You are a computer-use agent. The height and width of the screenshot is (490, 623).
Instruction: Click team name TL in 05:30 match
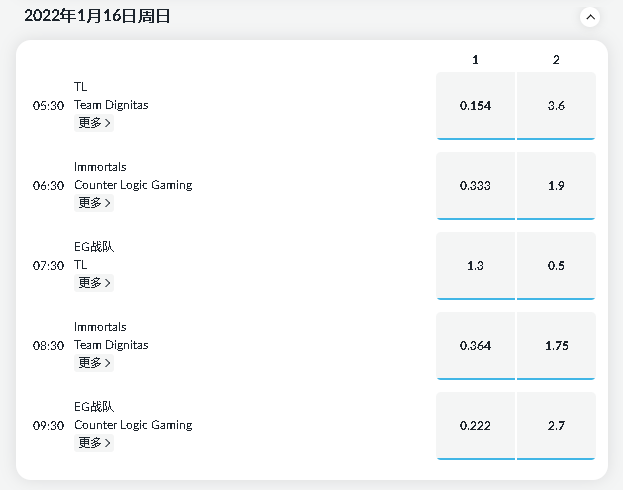pyautogui.click(x=80, y=87)
